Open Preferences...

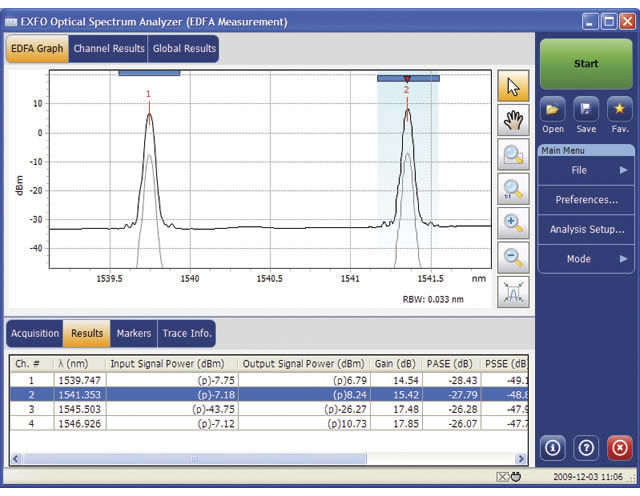(x=586, y=200)
